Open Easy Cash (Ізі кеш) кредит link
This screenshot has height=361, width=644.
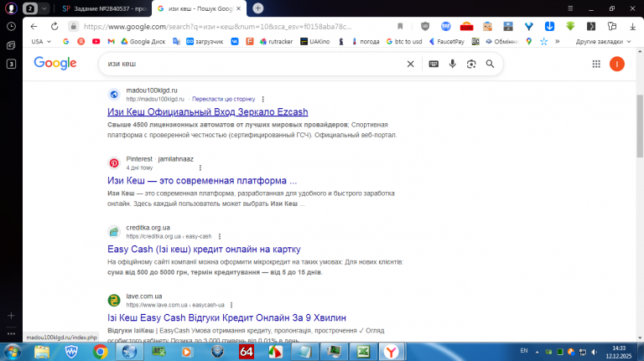coord(204,249)
